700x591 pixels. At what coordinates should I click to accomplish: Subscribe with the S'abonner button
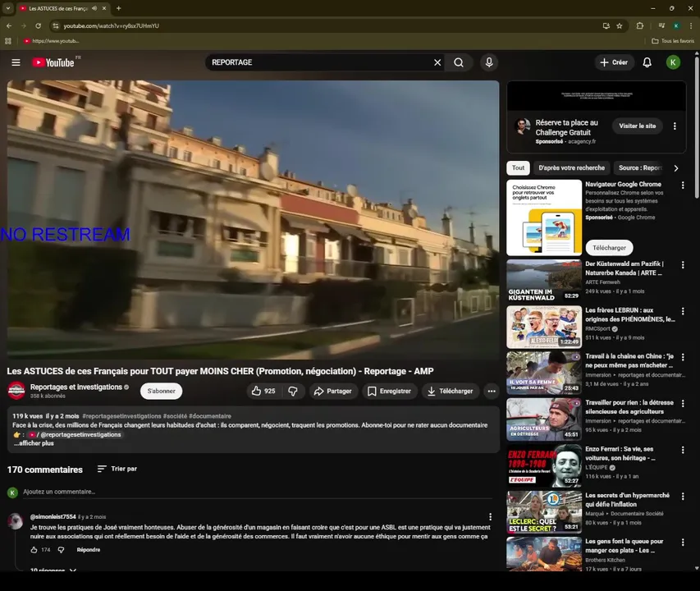coord(161,391)
